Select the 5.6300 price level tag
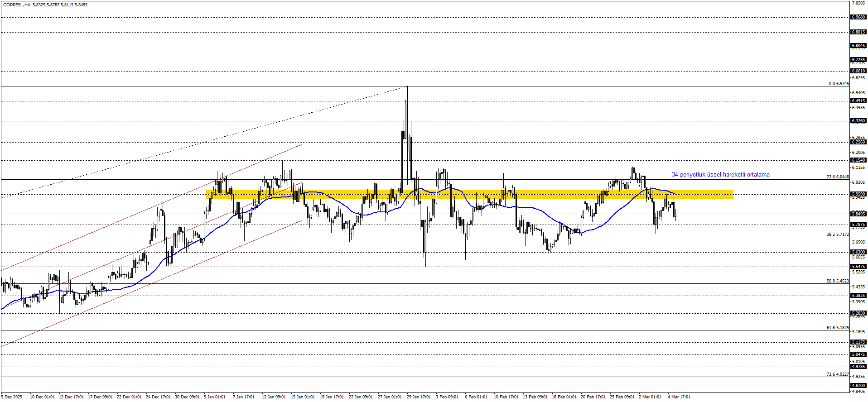This screenshot has width=868, height=402. coord(858,252)
